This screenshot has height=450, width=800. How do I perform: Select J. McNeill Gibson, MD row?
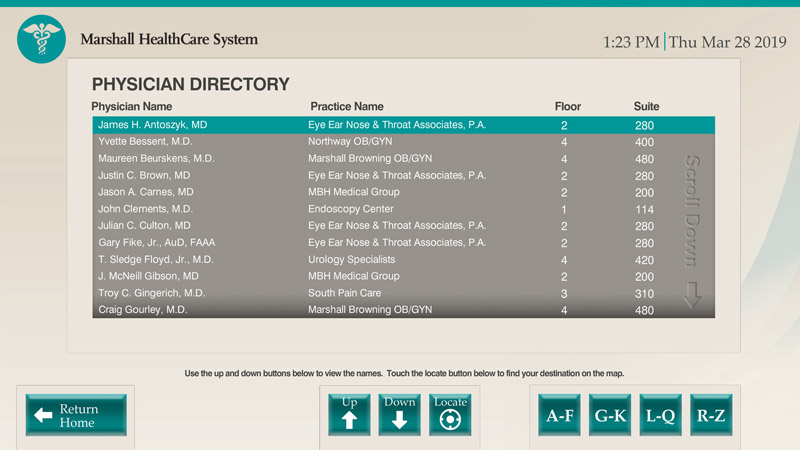point(404,276)
